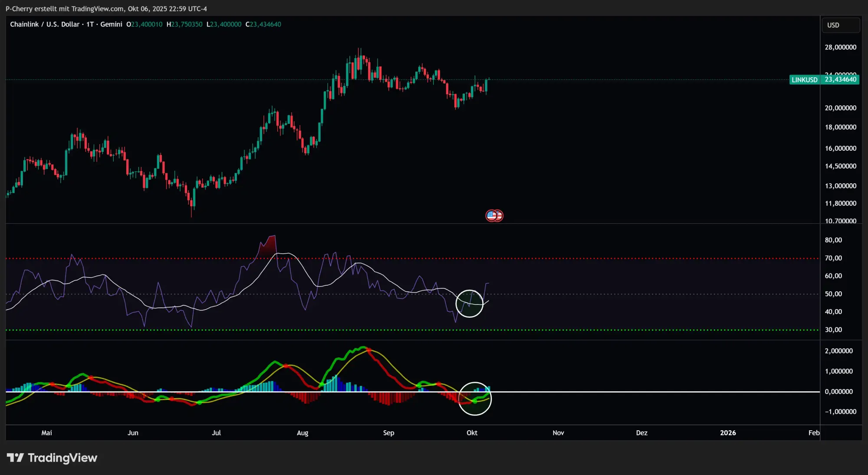Viewport: 868px width, 475px height.
Task: Click the 20,000000 price scale label
Action: click(x=840, y=108)
